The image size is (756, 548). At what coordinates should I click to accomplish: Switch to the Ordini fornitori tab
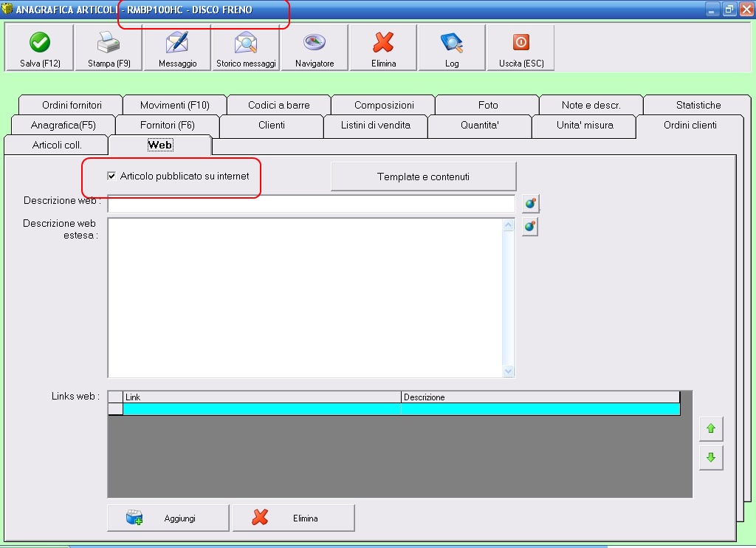[x=72, y=105]
